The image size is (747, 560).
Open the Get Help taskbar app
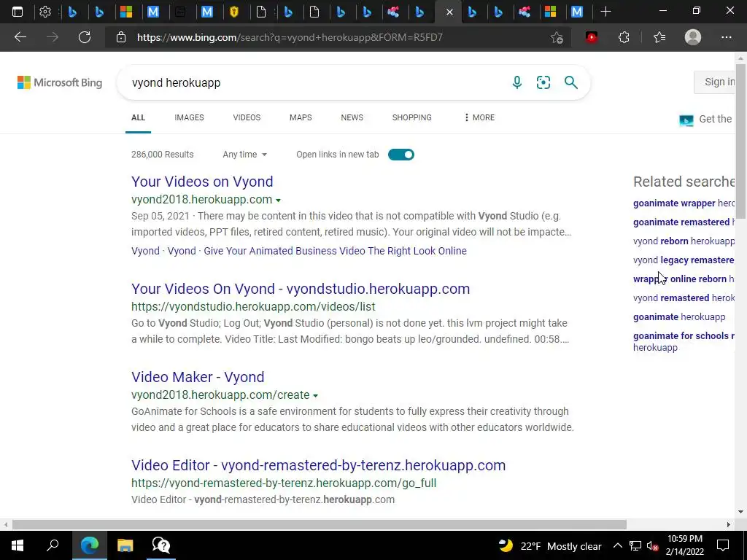coord(161,545)
